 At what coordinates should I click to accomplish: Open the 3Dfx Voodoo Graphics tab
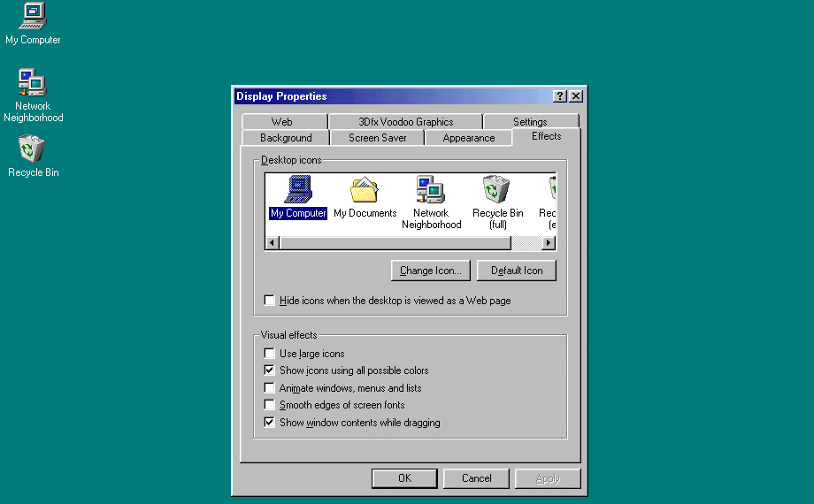point(405,122)
